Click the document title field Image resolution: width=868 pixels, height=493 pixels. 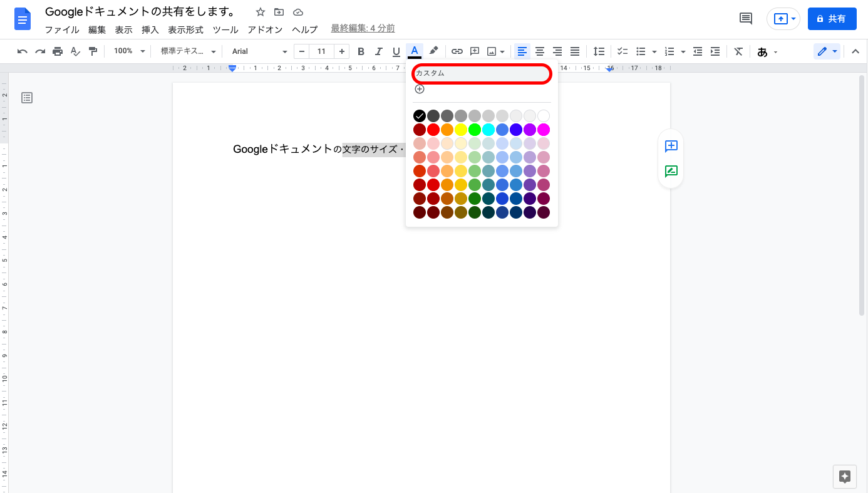tap(140, 12)
